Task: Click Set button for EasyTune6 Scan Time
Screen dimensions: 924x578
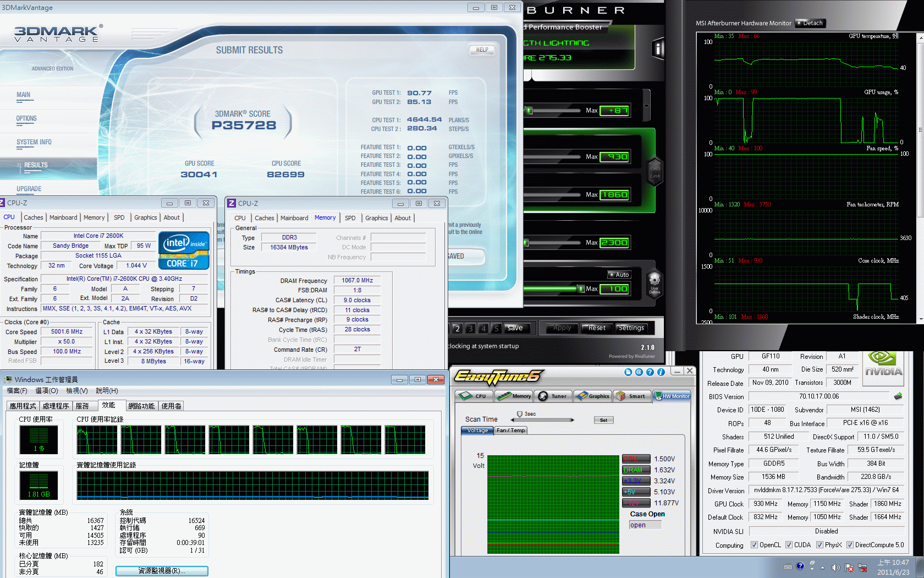Action: [x=603, y=420]
